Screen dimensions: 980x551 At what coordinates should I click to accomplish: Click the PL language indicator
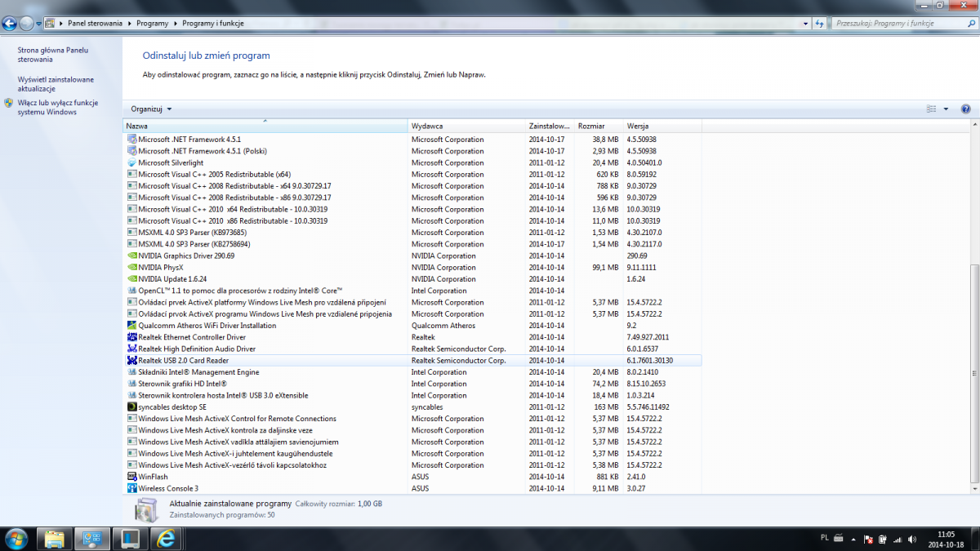pos(823,539)
